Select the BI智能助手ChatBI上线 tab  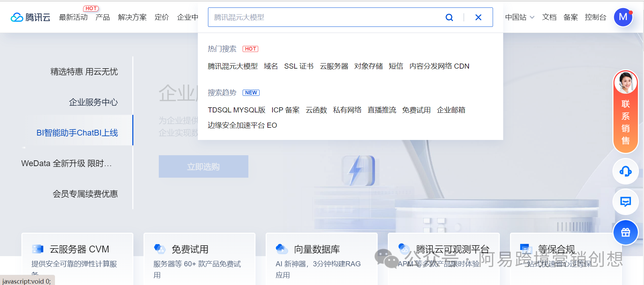click(77, 133)
